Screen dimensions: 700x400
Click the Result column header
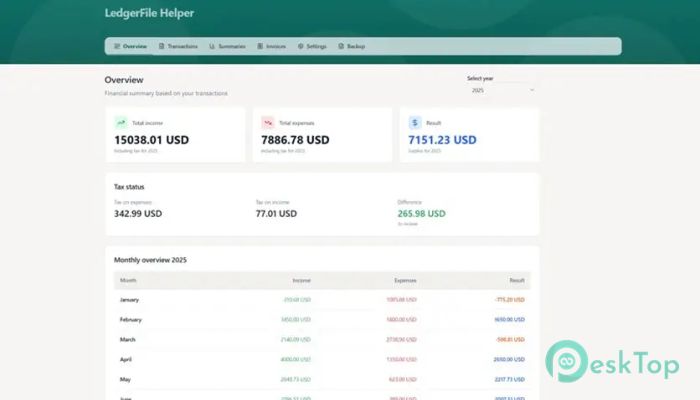(x=517, y=280)
